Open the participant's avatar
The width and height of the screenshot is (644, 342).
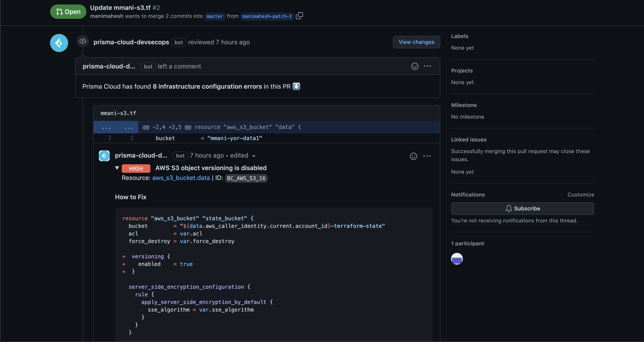click(456, 259)
